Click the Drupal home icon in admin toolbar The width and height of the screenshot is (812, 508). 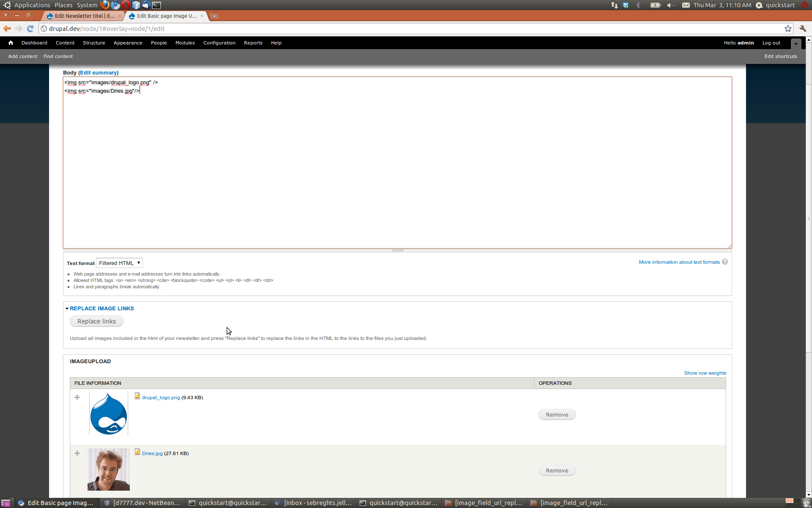pos(11,43)
